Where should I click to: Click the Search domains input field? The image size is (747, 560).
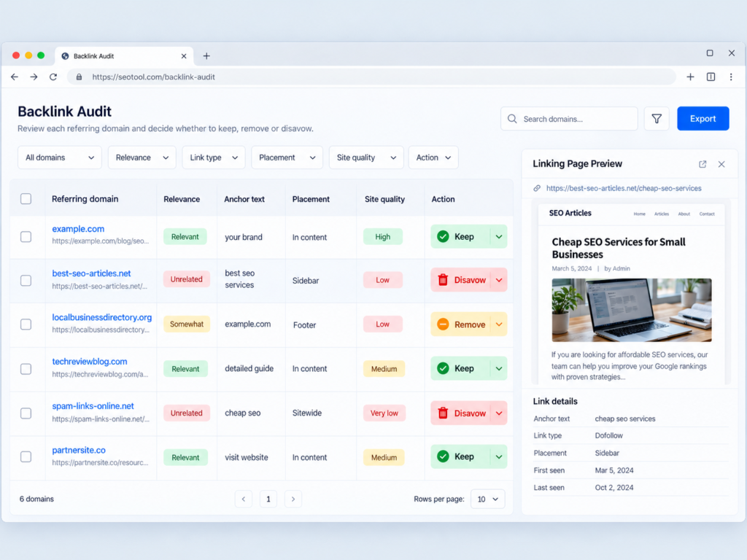click(x=569, y=119)
